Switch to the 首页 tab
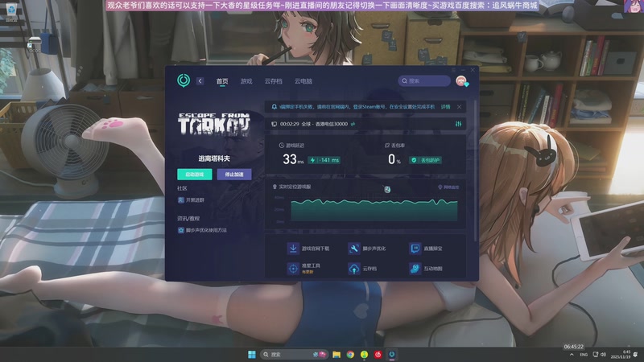The width and height of the screenshot is (644, 362). (x=222, y=81)
